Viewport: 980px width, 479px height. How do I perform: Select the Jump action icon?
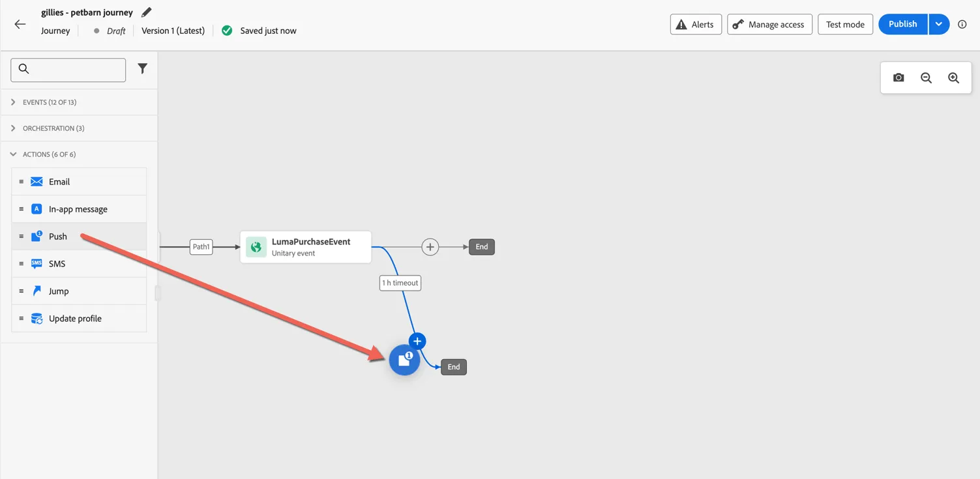[37, 291]
